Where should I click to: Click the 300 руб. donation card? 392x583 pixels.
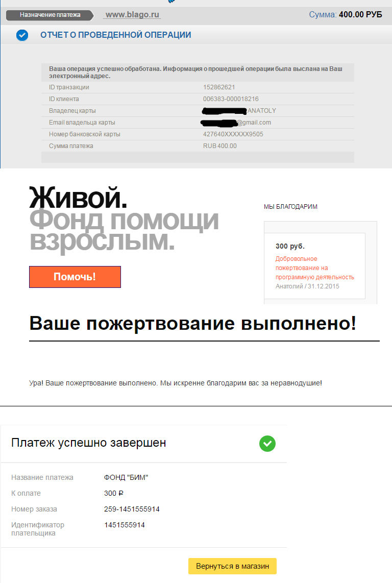(314, 266)
